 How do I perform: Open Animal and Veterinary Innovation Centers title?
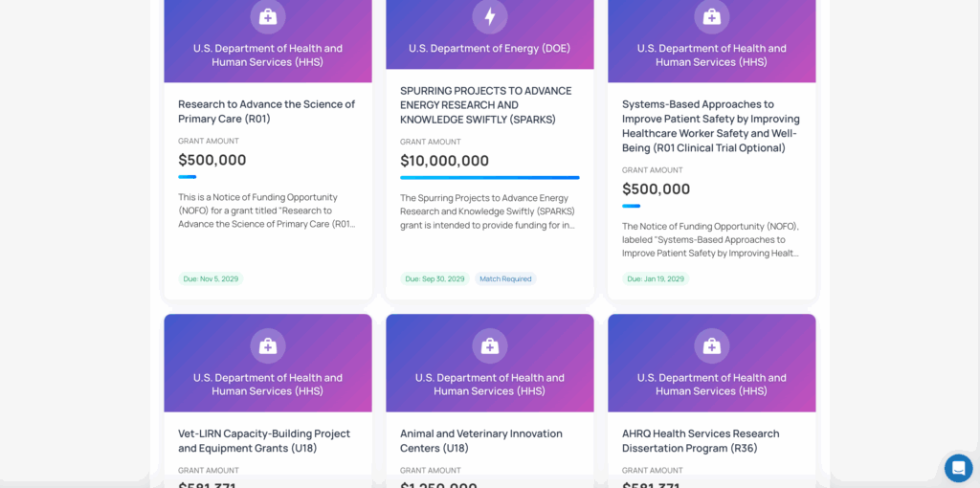(x=481, y=440)
